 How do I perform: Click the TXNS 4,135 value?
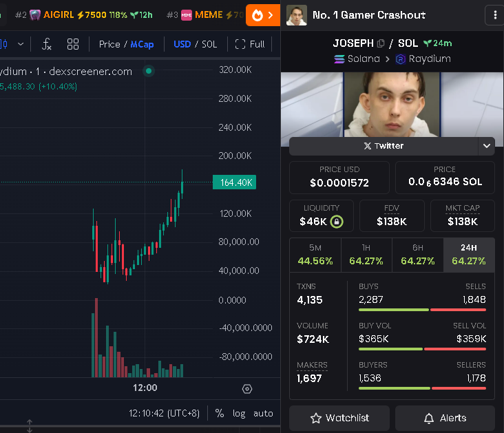coord(310,300)
